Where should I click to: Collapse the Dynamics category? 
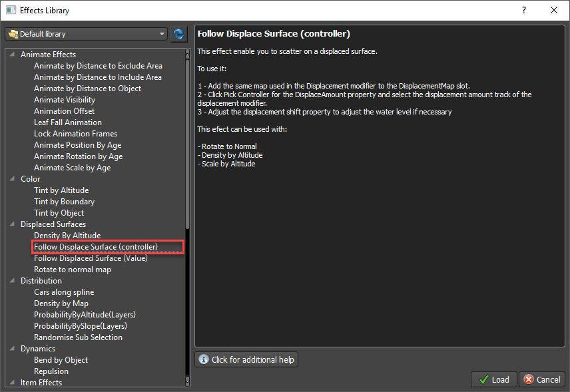(x=12, y=349)
